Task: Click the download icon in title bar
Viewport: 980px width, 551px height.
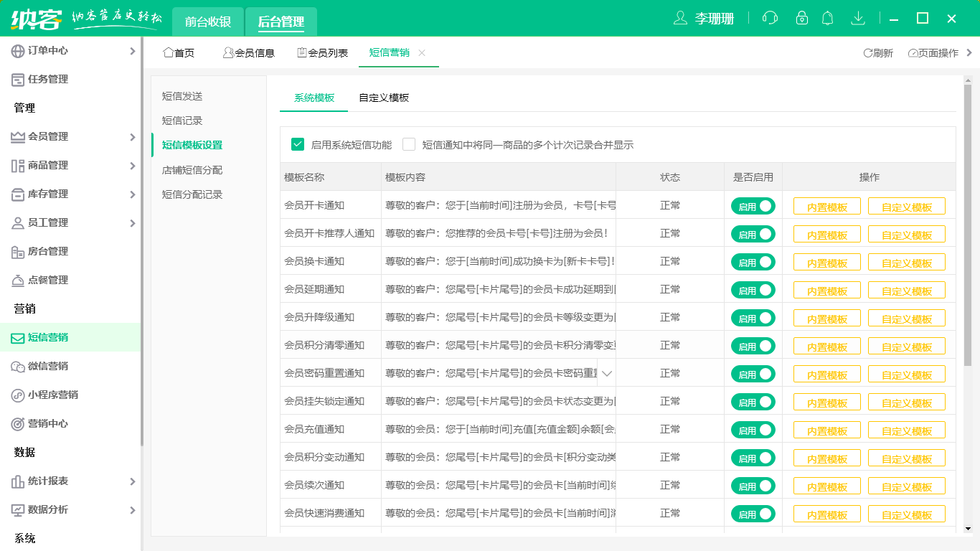Action: point(858,18)
